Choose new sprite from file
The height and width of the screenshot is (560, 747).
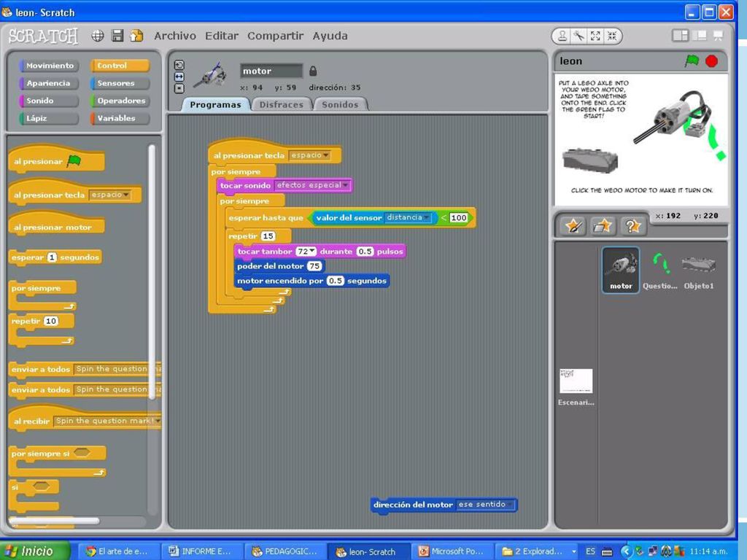tap(603, 226)
